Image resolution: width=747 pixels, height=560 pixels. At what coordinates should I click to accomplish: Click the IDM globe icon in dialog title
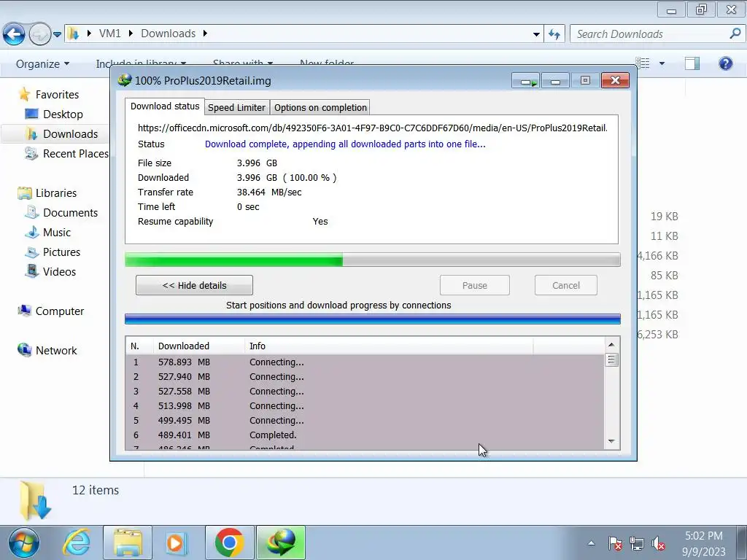125,80
